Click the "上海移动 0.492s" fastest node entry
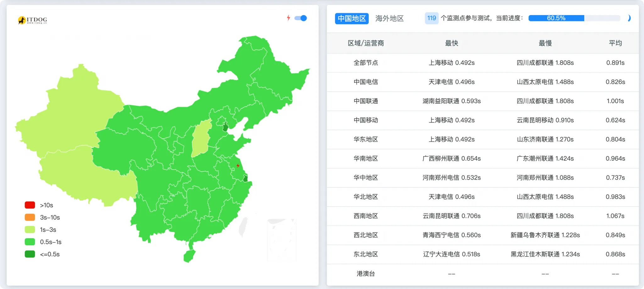The height and width of the screenshot is (289, 644). tap(452, 63)
